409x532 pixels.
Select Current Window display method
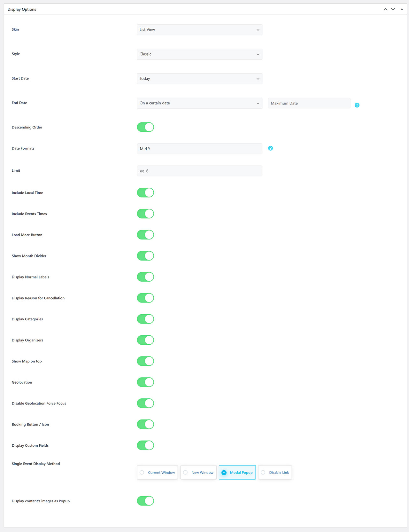(x=157, y=473)
